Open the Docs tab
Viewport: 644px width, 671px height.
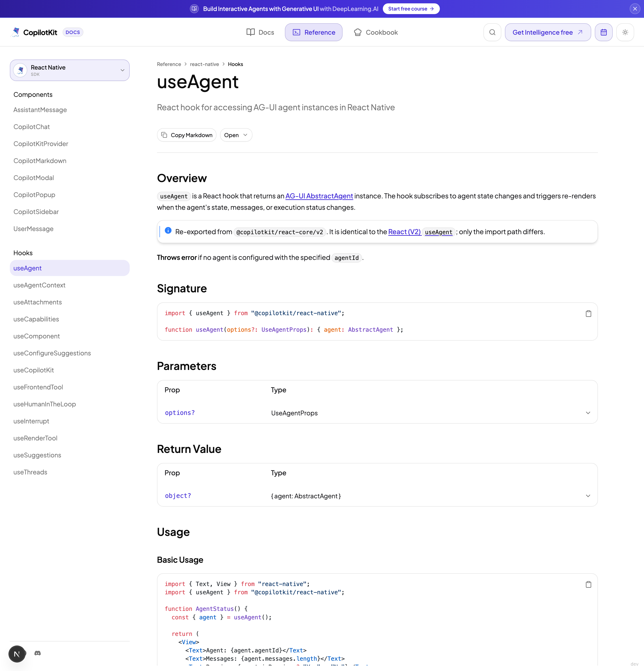click(260, 32)
